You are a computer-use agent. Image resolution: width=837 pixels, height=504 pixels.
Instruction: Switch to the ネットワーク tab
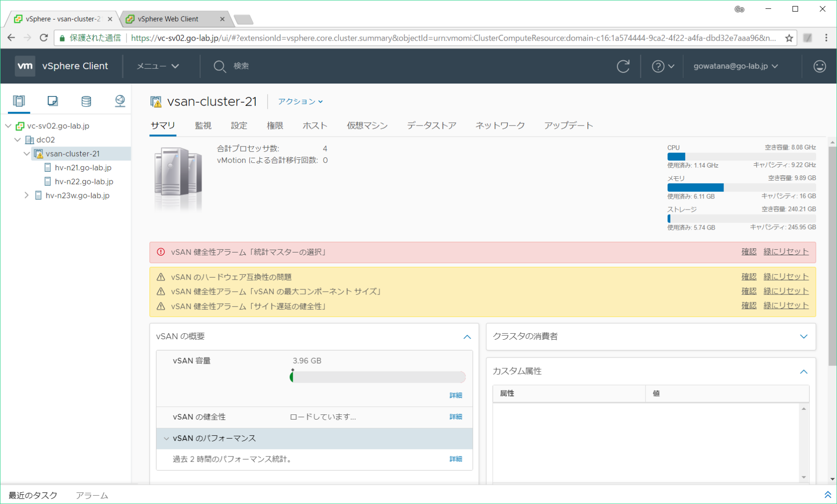click(x=500, y=126)
